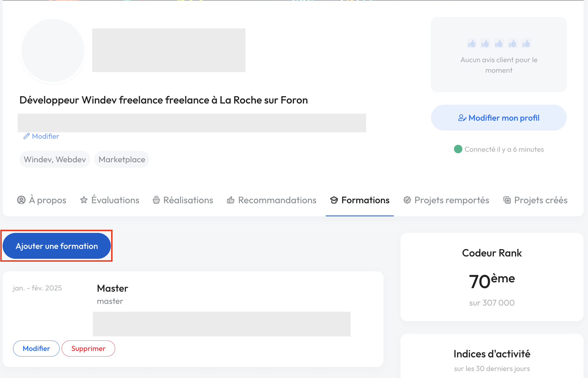Click the first thumbs-up rating icon

pyautogui.click(x=471, y=44)
